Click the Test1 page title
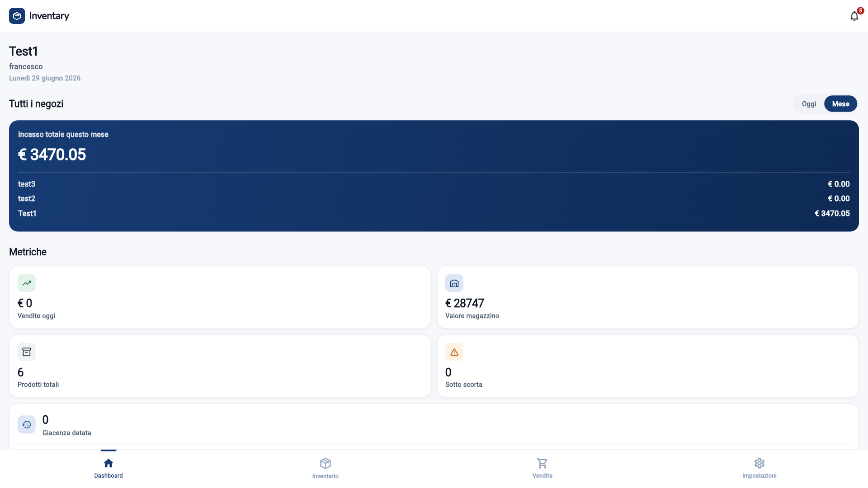Screen dimensions: 868x488 pyautogui.click(x=24, y=51)
